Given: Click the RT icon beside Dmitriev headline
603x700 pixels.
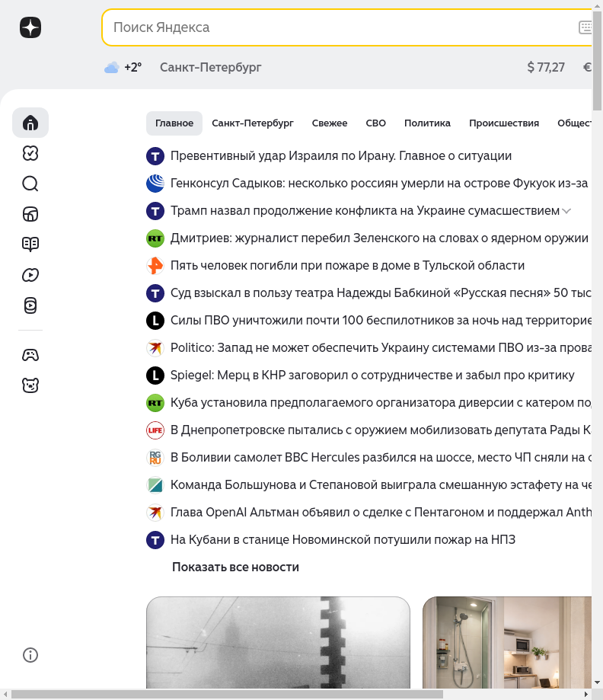Looking at the screenshot, I should [155, 238].
